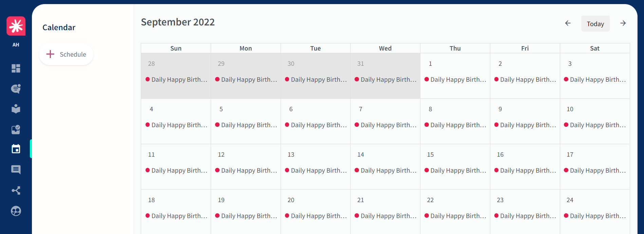Image resolution: width=644 pixels, height=234 pixels.
Task: Open the Daily Happy Birthday event on August 30
Action: pos(316,79)
